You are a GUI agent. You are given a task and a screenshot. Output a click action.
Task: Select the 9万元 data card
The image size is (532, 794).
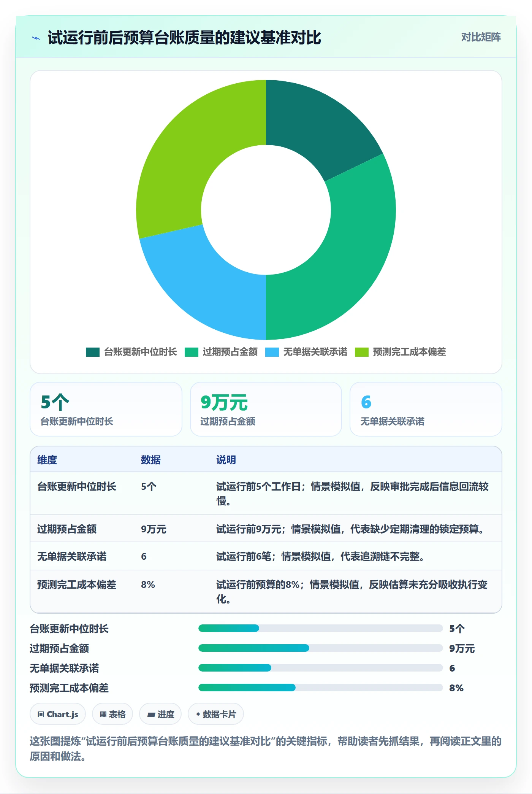(266, 409)
